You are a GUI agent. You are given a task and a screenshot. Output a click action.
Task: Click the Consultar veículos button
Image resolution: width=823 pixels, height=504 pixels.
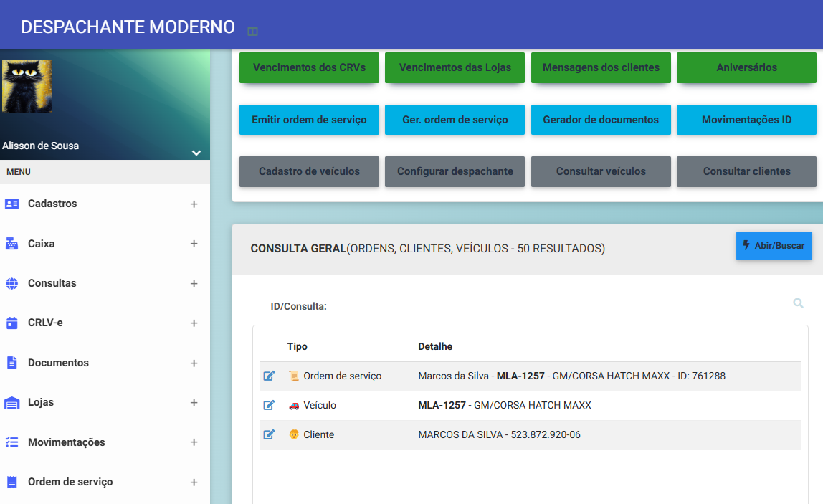(x=601, y=171)
